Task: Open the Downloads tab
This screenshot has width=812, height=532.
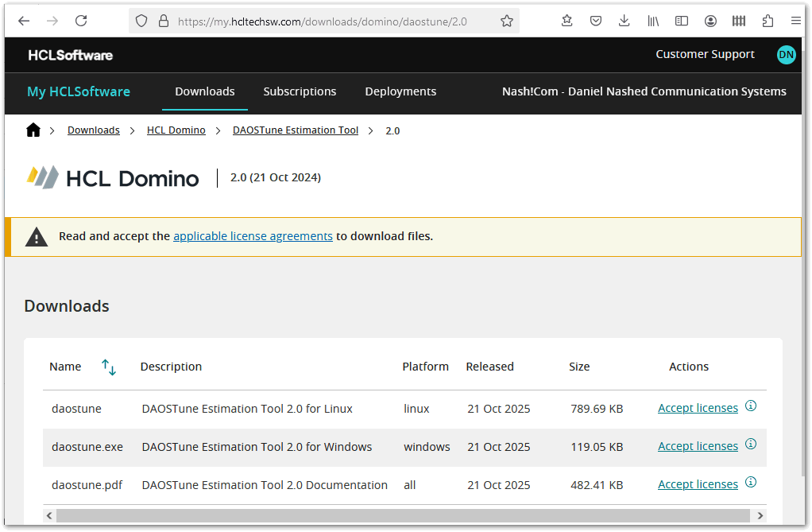Action: click(x=204, y=91)
